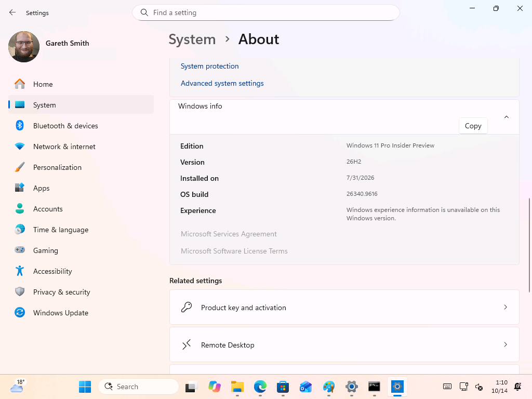This screenshot has height=399, width=532.
Task: Open Product key and activation
Action: pos(344,308)
